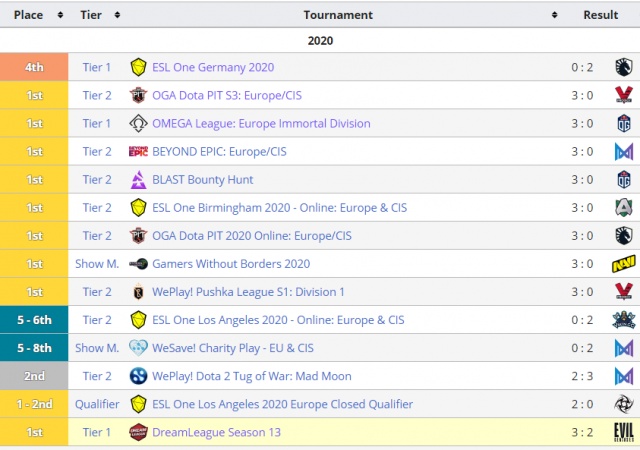Click the Evil Geniuses logo in DreamLeague row

pos(623,432)
